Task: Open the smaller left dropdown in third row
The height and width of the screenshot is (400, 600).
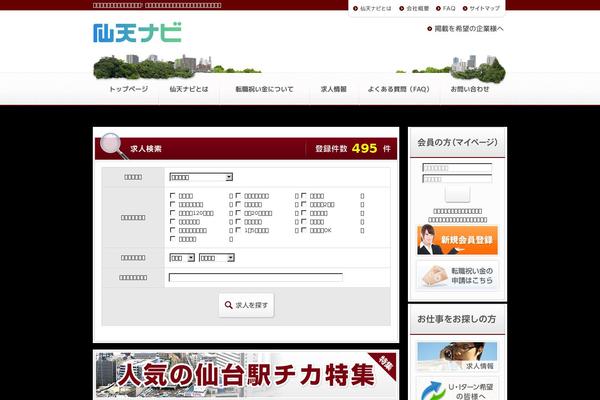Action: [x=181, y=257]
